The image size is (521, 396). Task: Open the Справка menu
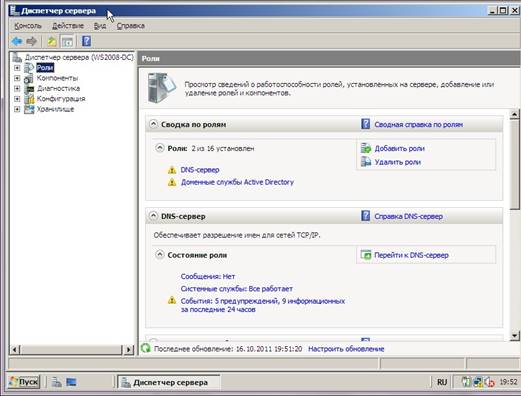pos(131,26)
